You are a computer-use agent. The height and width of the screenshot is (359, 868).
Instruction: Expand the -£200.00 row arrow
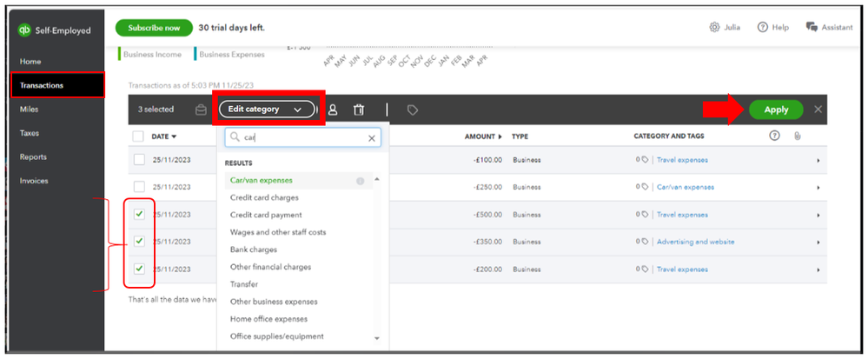pos(818,269)
